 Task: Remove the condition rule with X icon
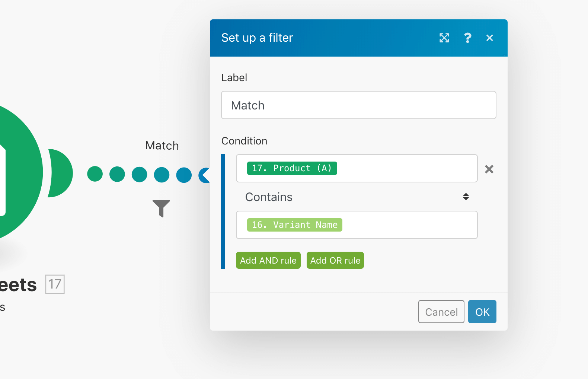pos(489,169)
